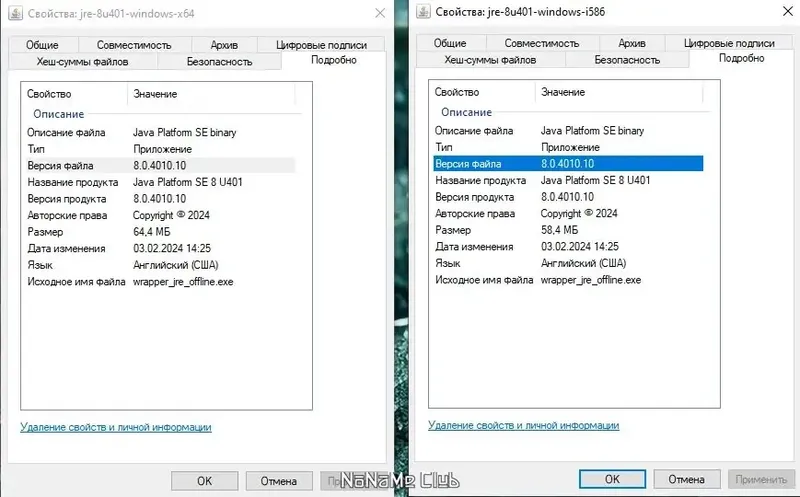Click Java icon in x64 properties title bar
The height and width of the screenshot is (497, 800).
16,13
